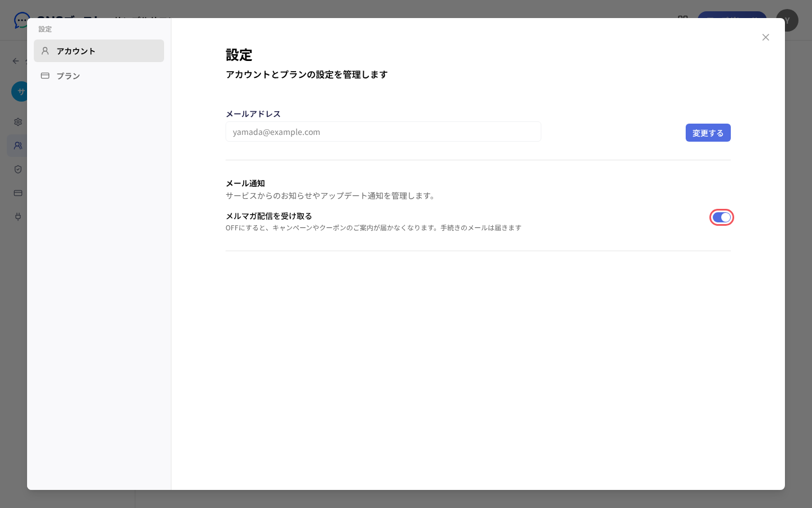Switch to the プラン tab
This screenshot has height=508, width=812.
click(99, 76)
